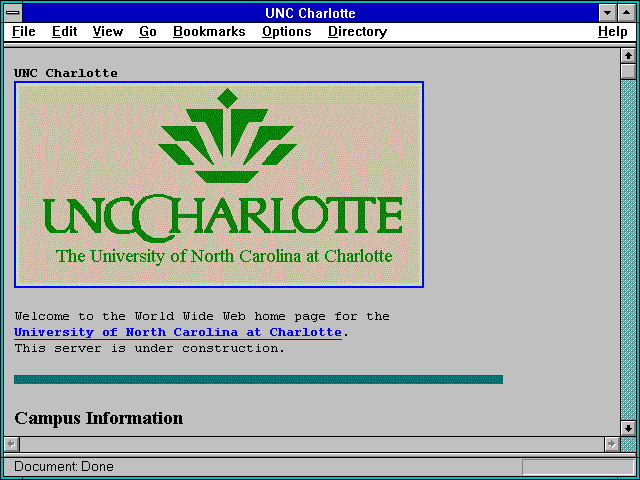Click the Campus Information heading
The width and height of the screenshot is (640, 480).
99,418
